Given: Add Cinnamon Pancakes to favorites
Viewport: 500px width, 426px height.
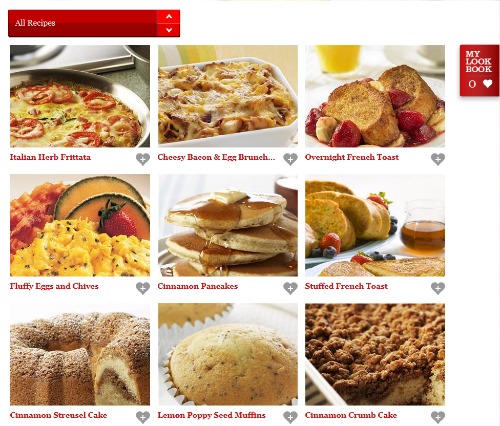Looking at the screenshot, I should click(x=290, y=288).
